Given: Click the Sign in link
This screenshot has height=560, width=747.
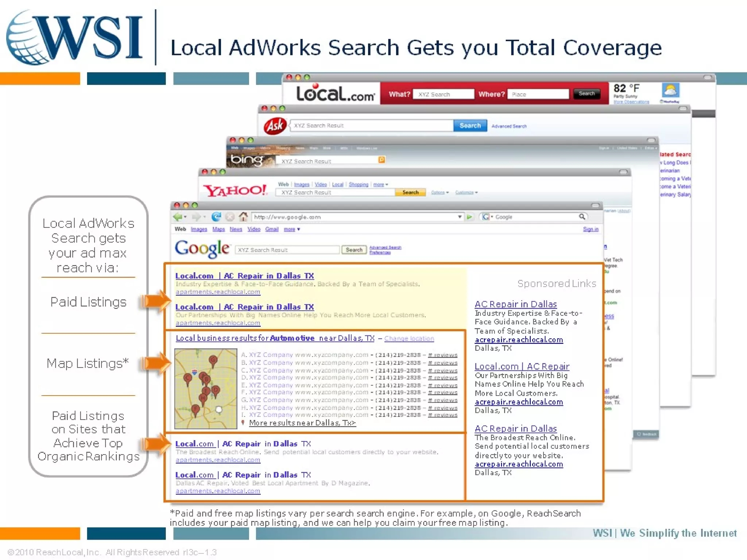Looking at the screenshot, I should pos(591,229).
